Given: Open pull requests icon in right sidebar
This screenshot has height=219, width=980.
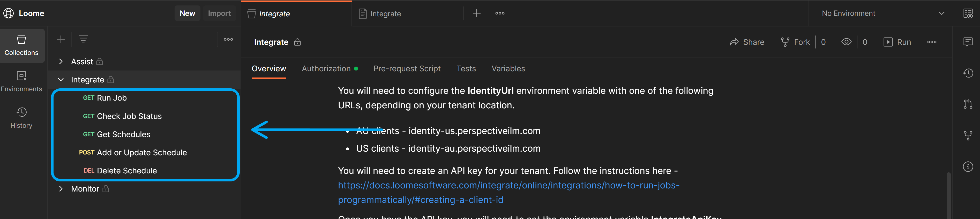Looking at the screenshot, I should point(968,104).
